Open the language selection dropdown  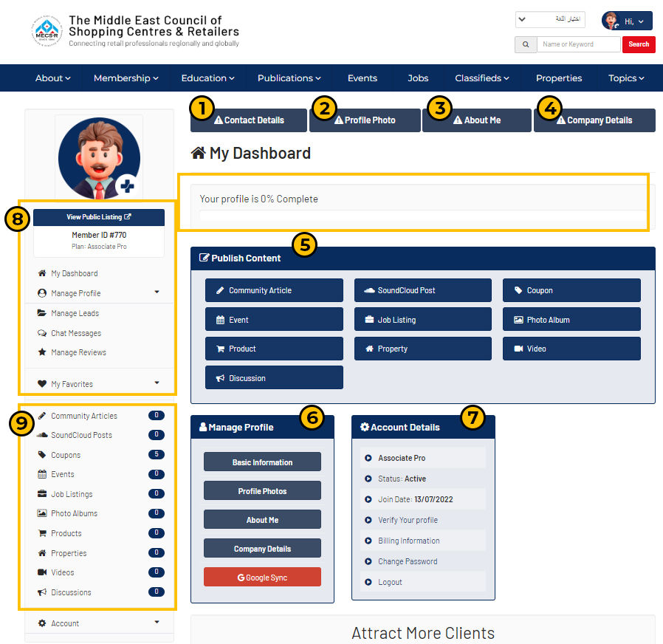coord(550,19)
